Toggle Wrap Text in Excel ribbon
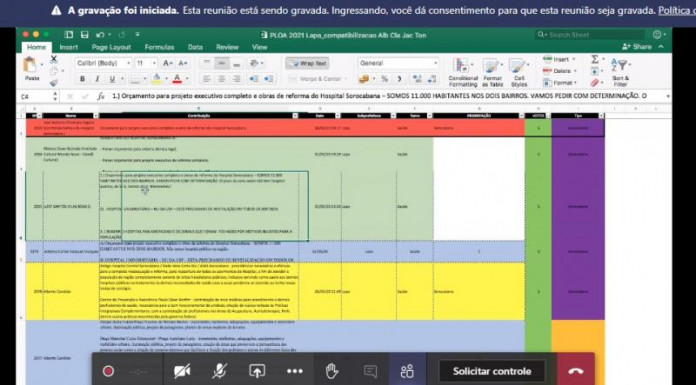 pyautogui.click(x=307, y=64)
